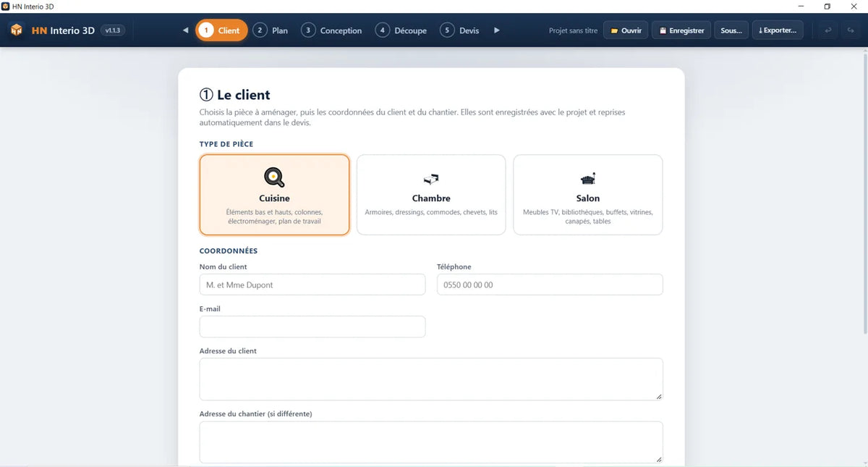Image resolution: width=868 pixels, height=467 pixels.
Task: Select the Client step tab
Action: [x=221, y=30]
